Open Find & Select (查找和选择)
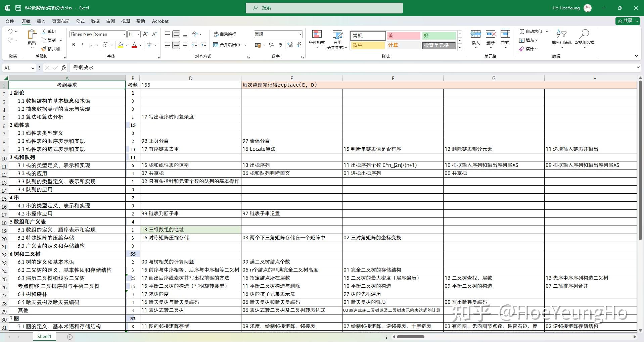Screen dimensions: 644x342 tap(584, 39)
